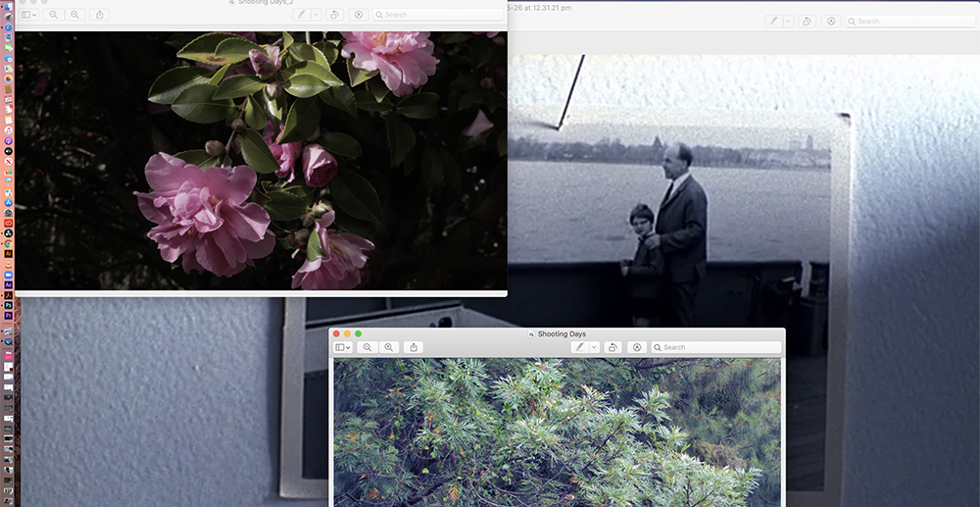
Task: Open sidebar view menu in Shooting Days_2 window
Action: [28, 15]
